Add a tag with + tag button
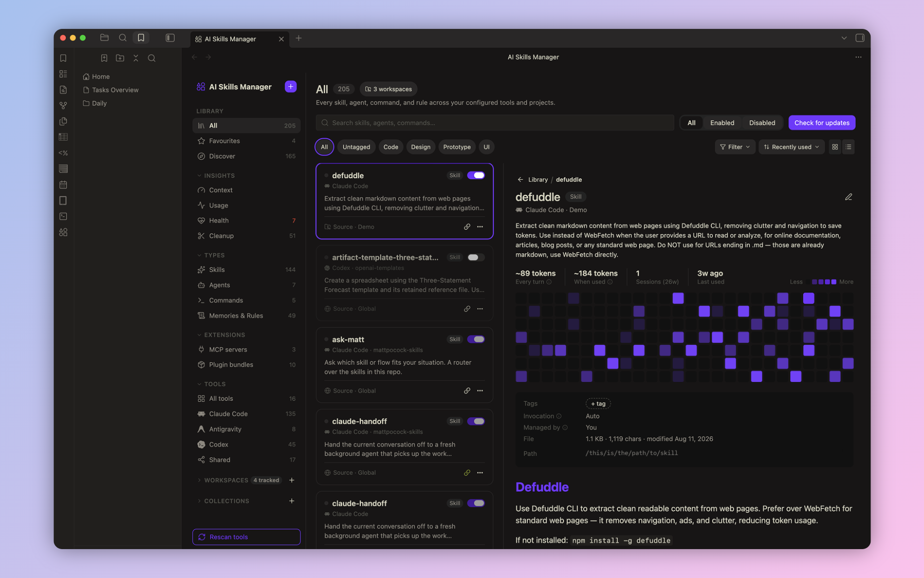This screenshot has height=578, width=924. pyautogui.click(x=598, y=404)
